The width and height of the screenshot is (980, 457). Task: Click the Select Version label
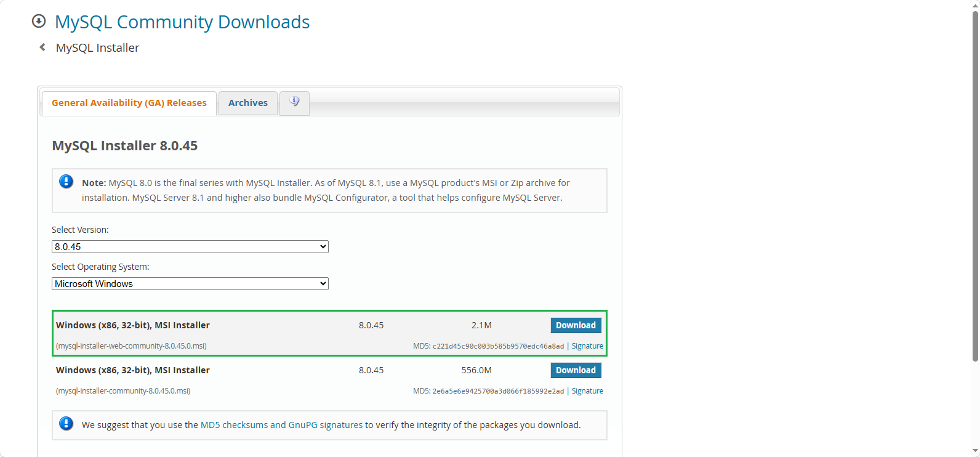(x=80, y=230)
